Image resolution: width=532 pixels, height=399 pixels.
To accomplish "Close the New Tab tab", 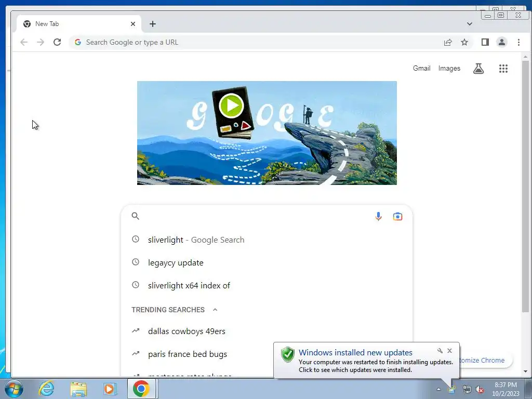I will [133, 24].
